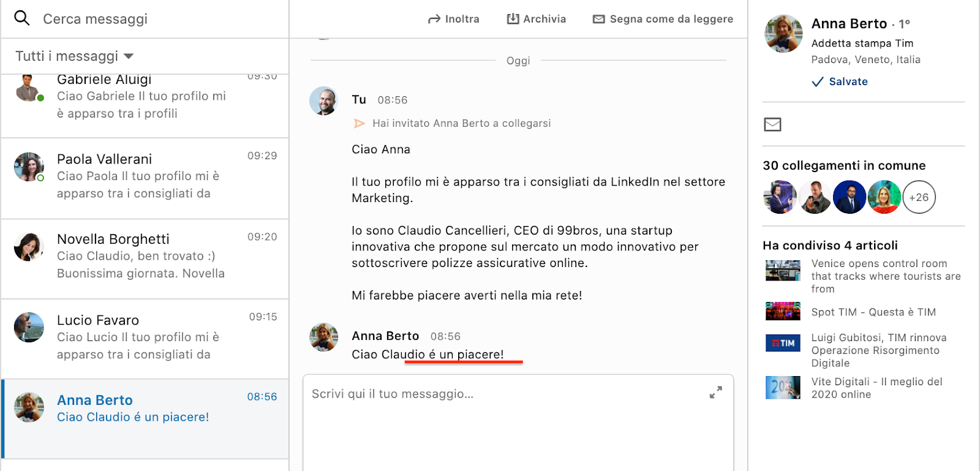Viewport: 980px width, 471px height.
Task: Click the Hai invitato Anna Berto a collegarsi notice
Action: [462, 124]
